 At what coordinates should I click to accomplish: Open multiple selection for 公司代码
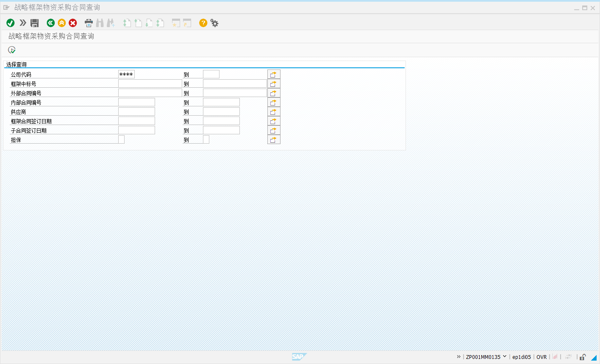[x=274, y=75]
